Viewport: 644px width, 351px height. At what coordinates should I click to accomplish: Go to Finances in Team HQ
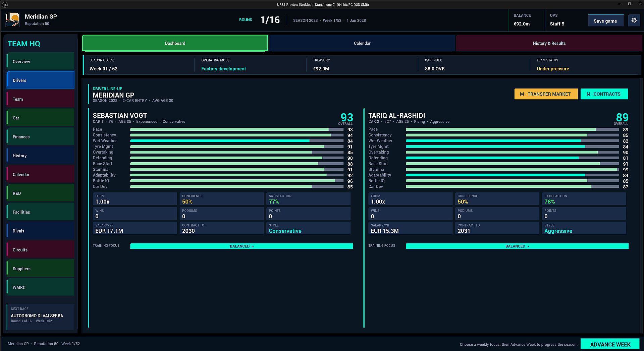coord(41,137)
